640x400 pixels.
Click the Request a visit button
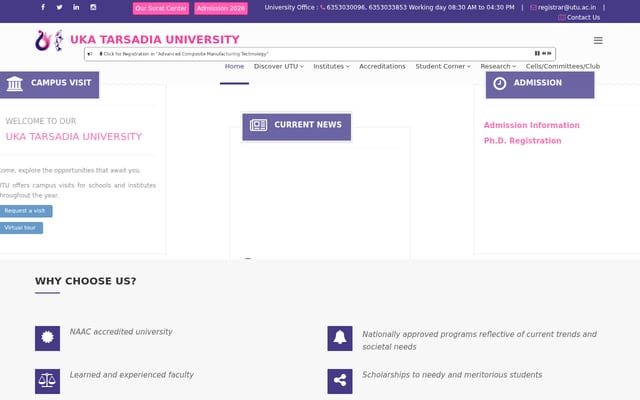pyautogui.click(x=24, y=211)
